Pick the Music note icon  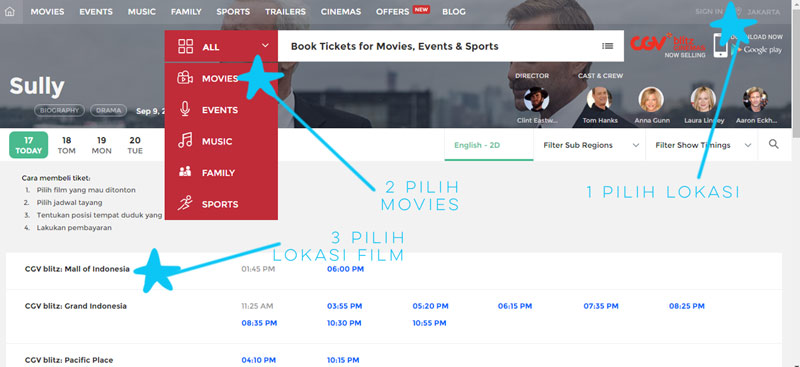185,141
